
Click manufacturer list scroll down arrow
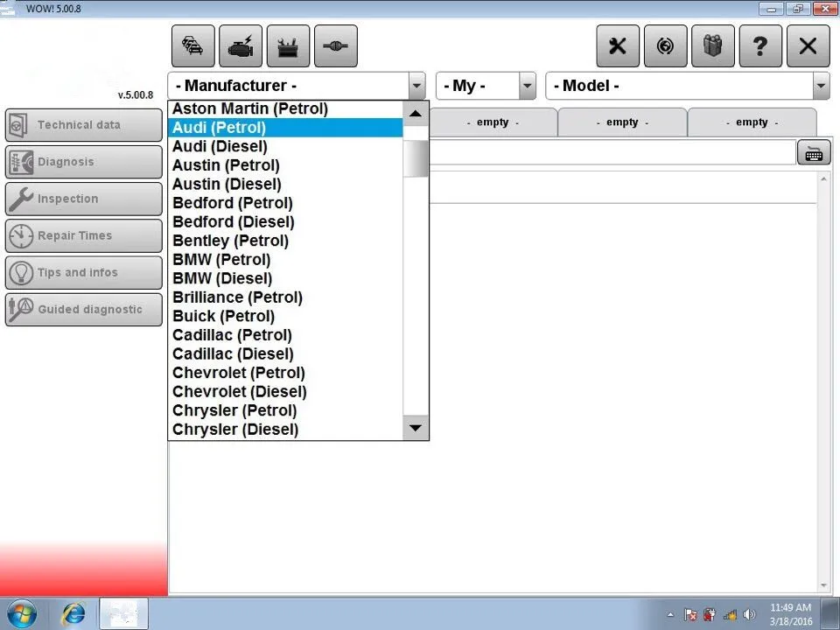415,428
